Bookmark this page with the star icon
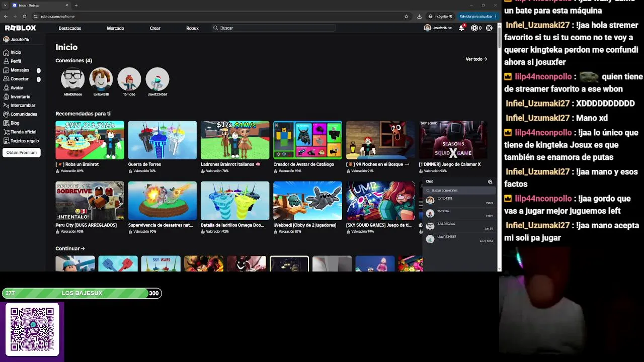 coord(406,16)
